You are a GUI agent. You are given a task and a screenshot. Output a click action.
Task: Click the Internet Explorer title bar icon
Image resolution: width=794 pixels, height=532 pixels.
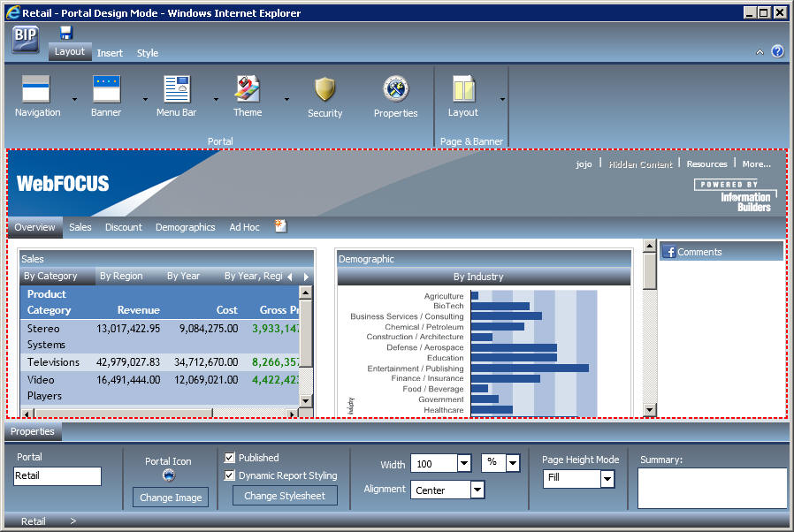click(12, 12)
